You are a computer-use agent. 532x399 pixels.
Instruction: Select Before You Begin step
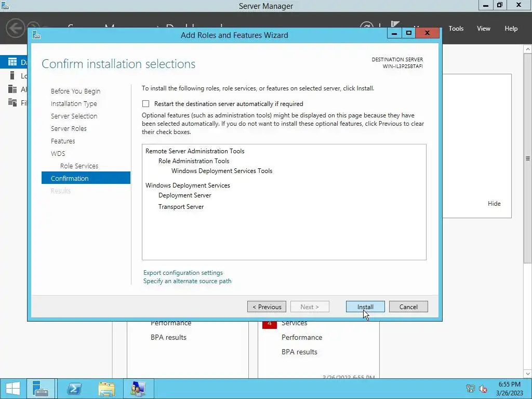click(x=76, y=91)
